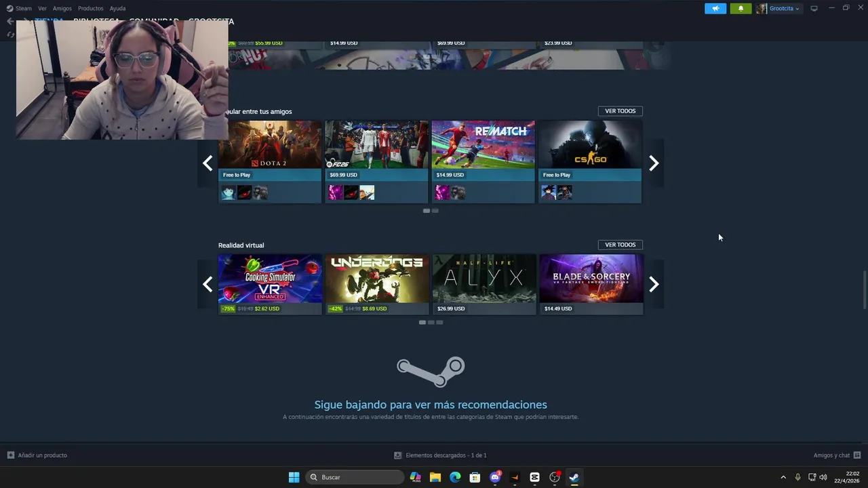Launch Big Picture mode from the top bar
The image size is (868, 488).
814,8
